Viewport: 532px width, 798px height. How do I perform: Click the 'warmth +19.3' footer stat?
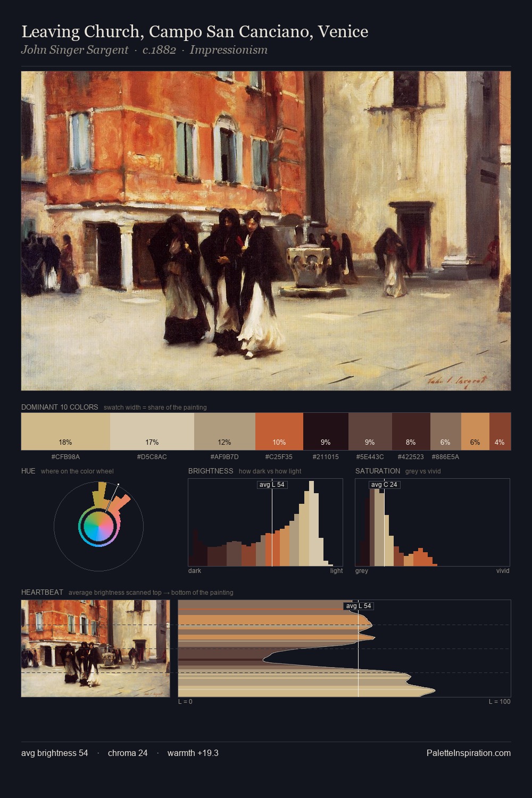click(193, 753)
